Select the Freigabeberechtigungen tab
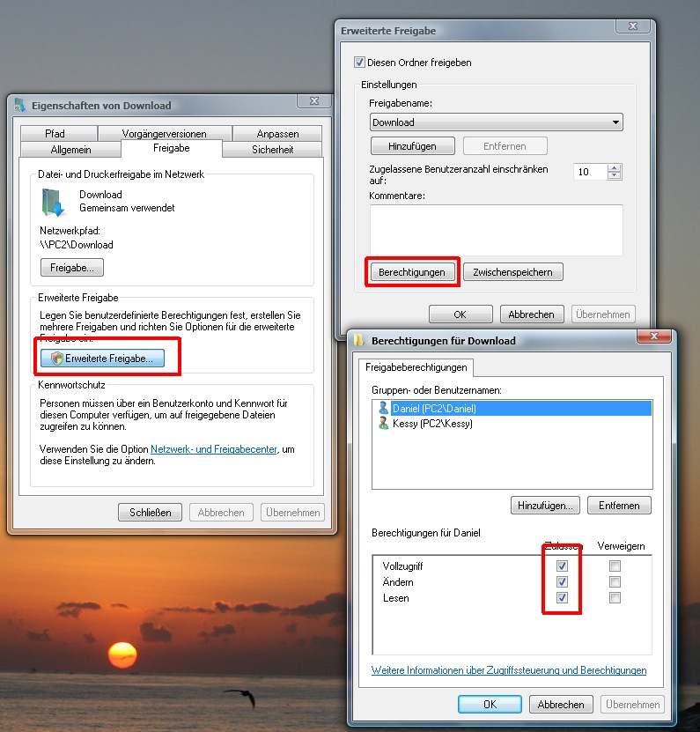Viewport: 700px width, 732px height. 416,367
